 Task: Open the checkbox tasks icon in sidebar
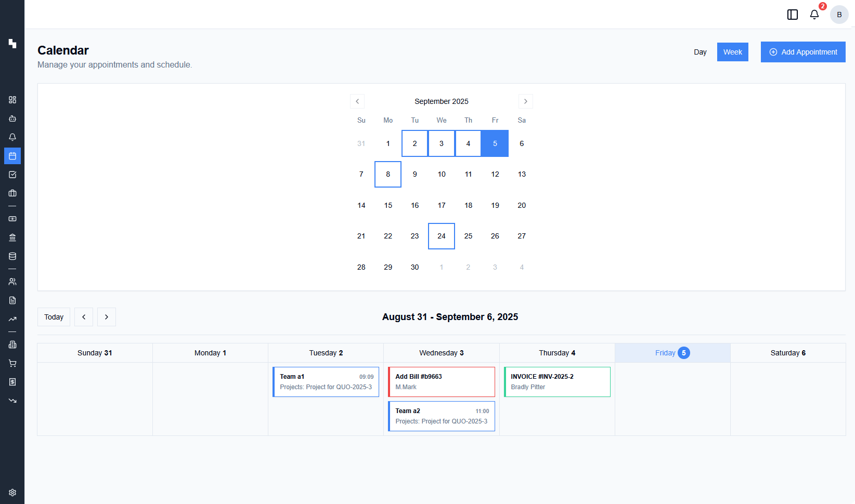12,175
